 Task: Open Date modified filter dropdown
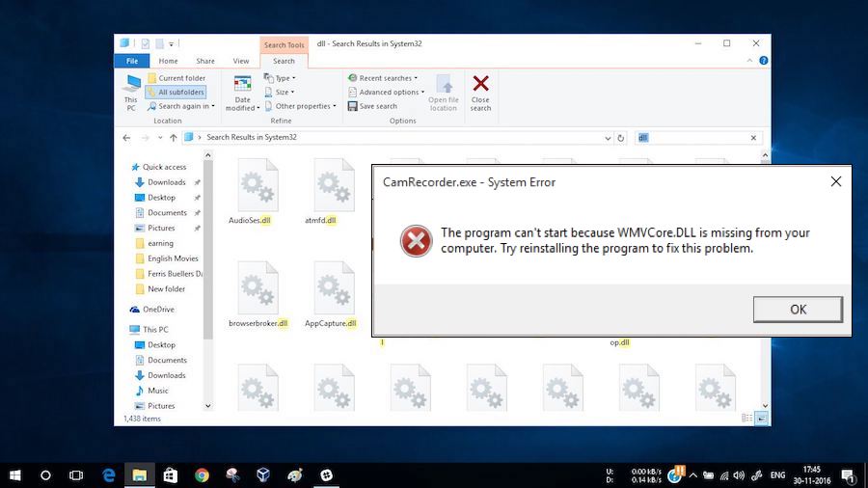point(242,93)
